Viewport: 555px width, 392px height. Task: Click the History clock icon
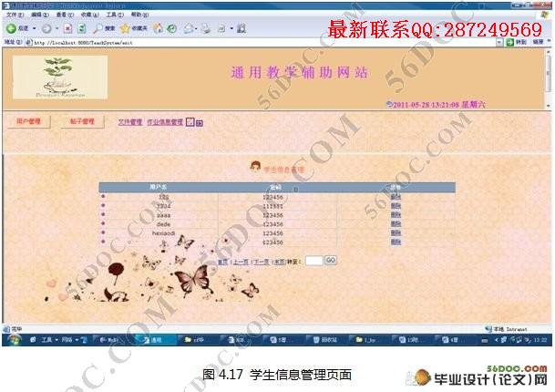pyautogui.click(x=171, y=28)
